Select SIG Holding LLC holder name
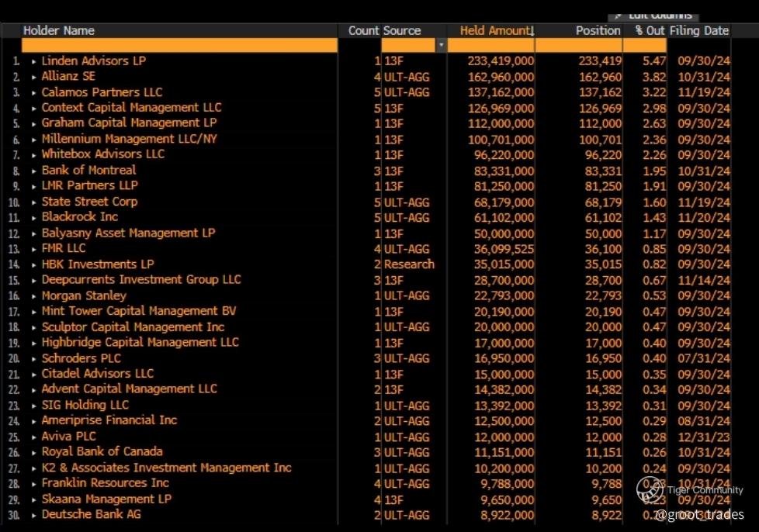This screenshot has height=532, width=759. pyautogui.click(x=85, y=405)
